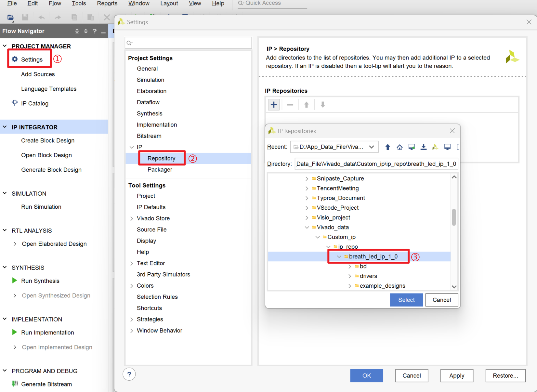Click Cancel in the Settings dialog
This screenshot has height=392, width=537.
pos(412,375)
